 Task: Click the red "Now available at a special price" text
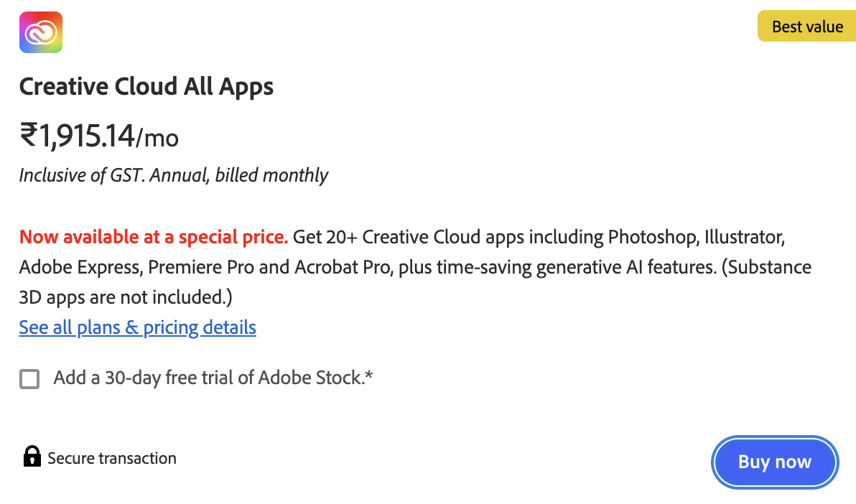(x=153, y=237)
